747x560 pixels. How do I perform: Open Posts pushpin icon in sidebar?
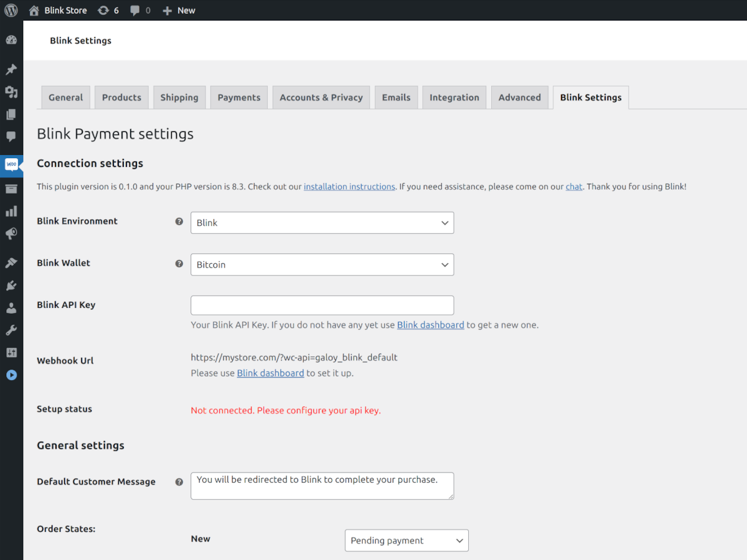coord(11,69)
